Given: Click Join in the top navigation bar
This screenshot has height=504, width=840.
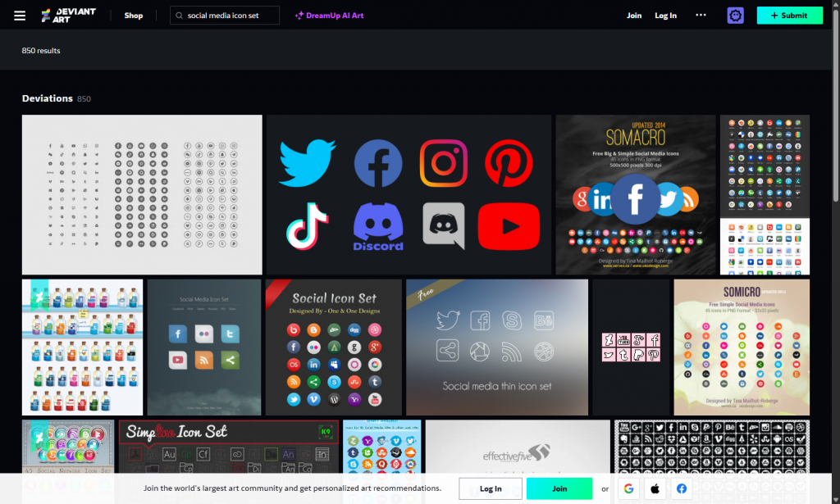Looking at the screenshot, I should pos(634,16).
